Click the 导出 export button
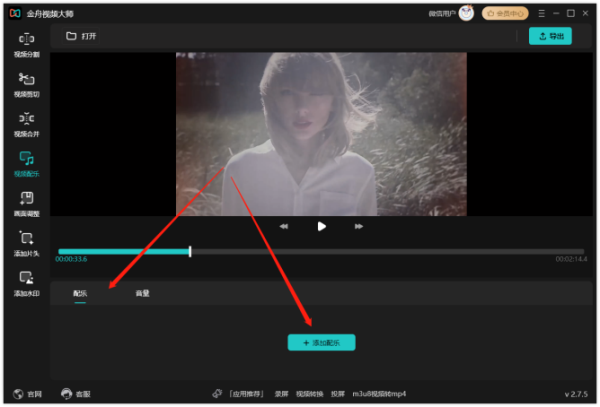This screenshot has width=600, height=407. pos(550,36)
